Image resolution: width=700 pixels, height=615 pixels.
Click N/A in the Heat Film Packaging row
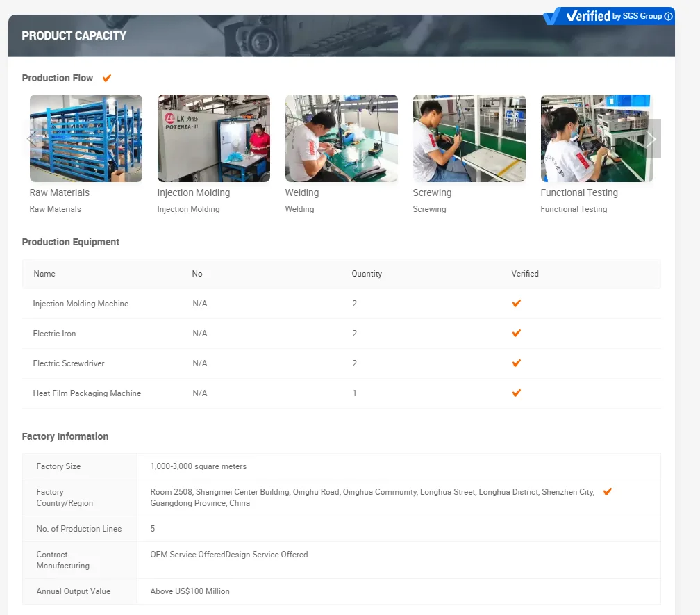tap(200, 393)
